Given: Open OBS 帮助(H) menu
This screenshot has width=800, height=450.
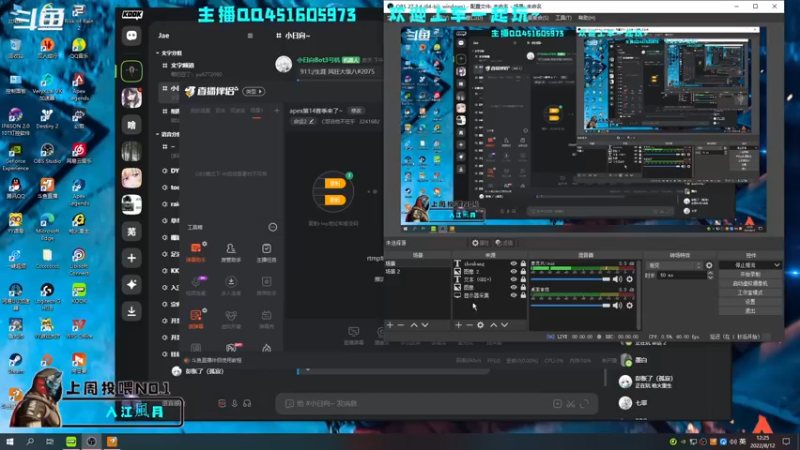Looking at the screenshot, I should pos(587,18).
